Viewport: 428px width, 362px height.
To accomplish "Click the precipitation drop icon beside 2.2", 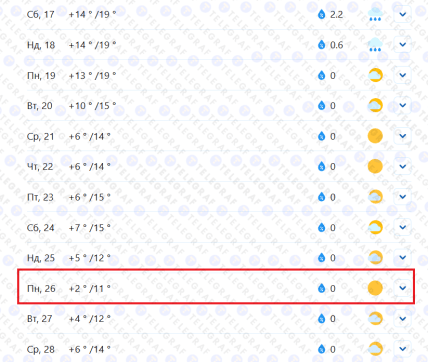I will 321,14.
